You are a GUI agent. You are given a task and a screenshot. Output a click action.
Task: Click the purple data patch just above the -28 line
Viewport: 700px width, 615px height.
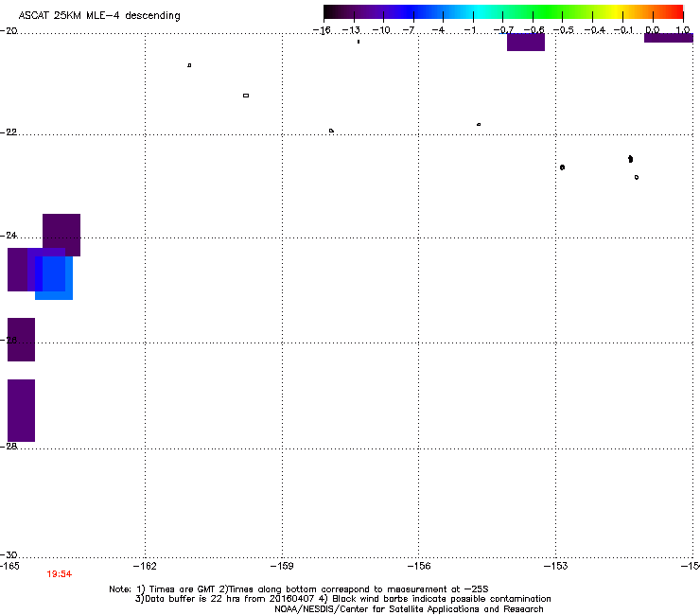click(21, 411)
